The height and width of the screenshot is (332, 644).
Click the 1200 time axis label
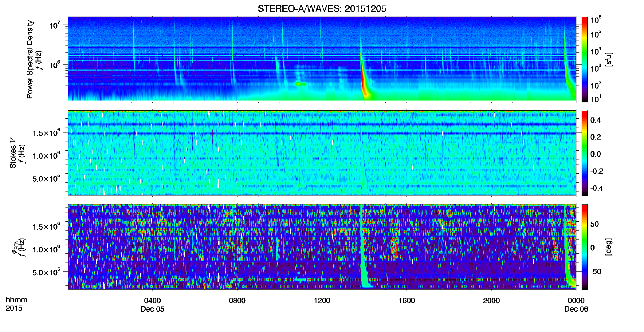[322, 300]
